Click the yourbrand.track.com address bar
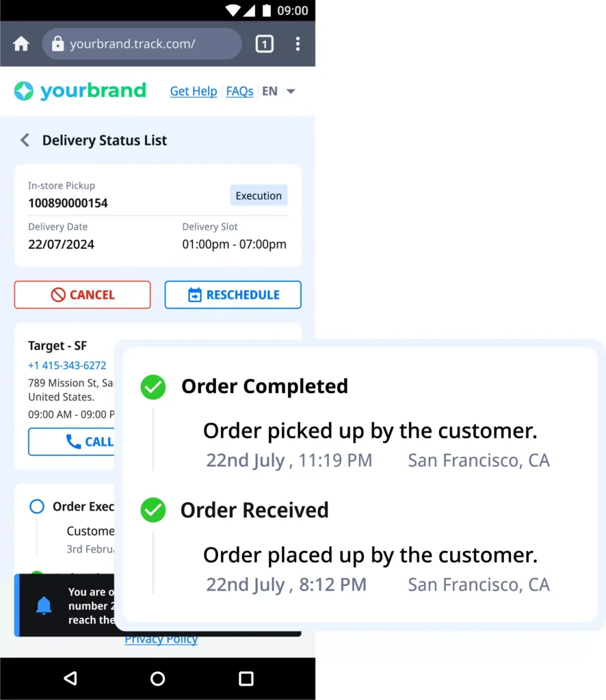Screen dimensions: 606x700 (x=142, y=44)
